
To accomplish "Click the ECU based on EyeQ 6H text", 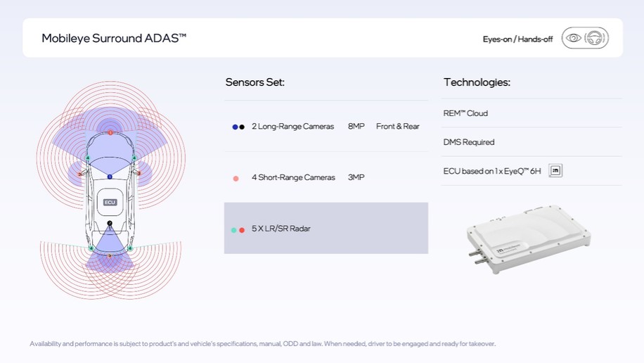I will point(492,171).
